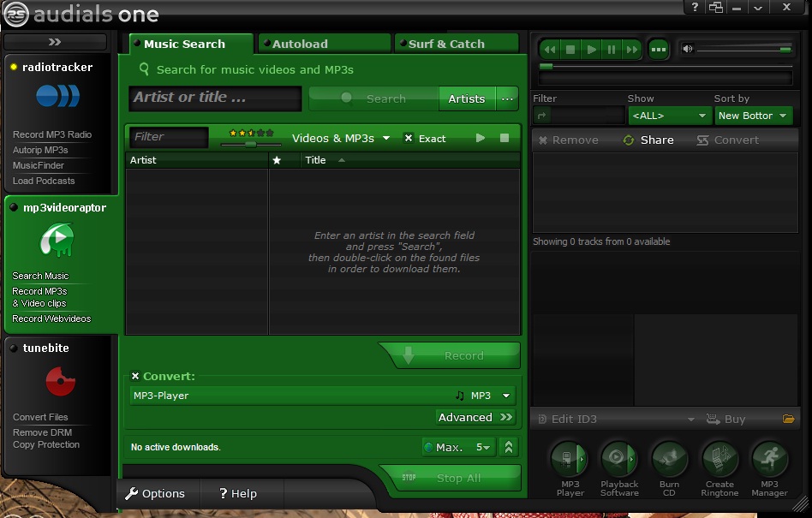The height and width of the screenshot is (518, 812).
Task: Click the results Filter field
Action: pos(169,137)
